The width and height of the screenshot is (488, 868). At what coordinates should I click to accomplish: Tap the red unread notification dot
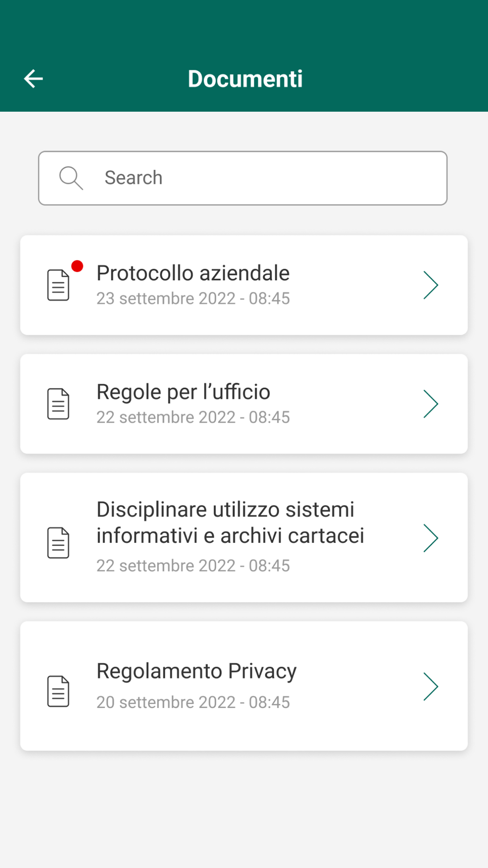pyautogui.click(x=77, y=266)
